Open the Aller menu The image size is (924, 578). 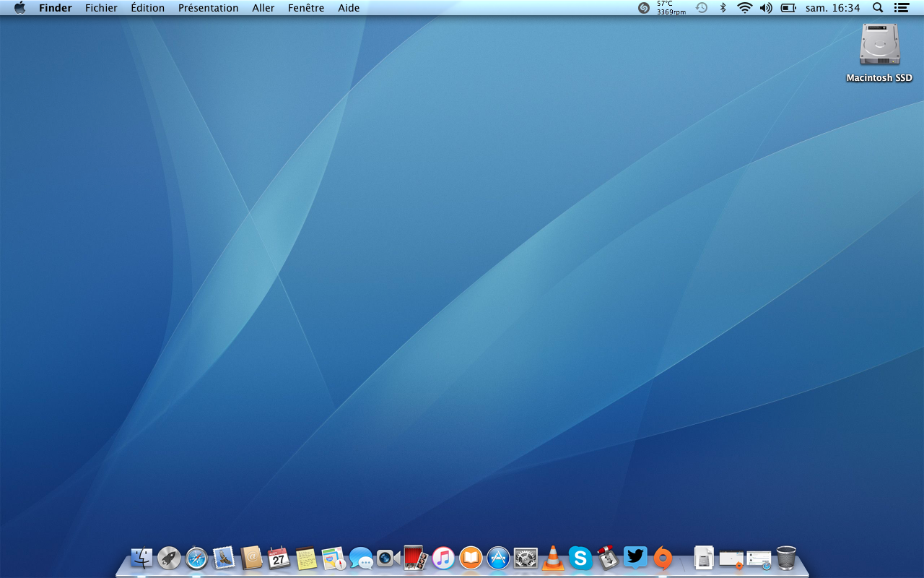pos(263,8)
